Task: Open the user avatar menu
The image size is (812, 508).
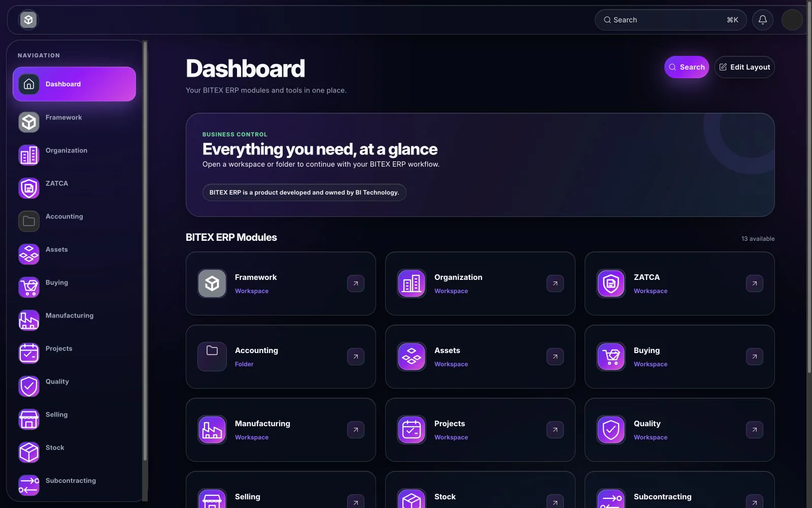Action: pos(792,20)
